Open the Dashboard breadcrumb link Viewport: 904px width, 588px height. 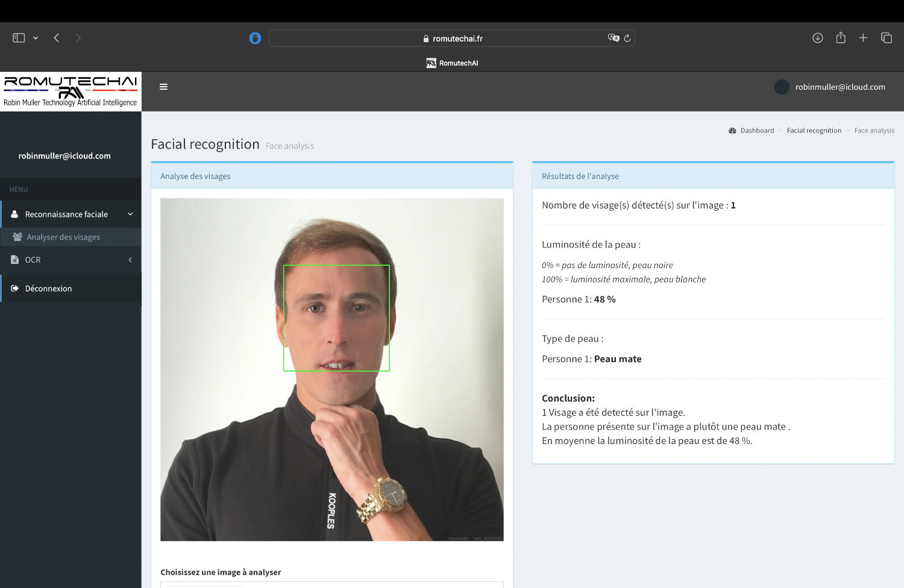click(x=756, y=130)
